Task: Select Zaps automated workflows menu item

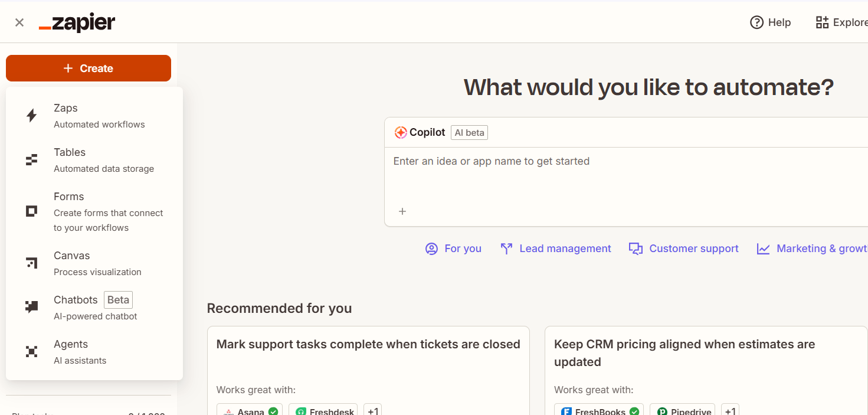Action: [x=99, y=116]
